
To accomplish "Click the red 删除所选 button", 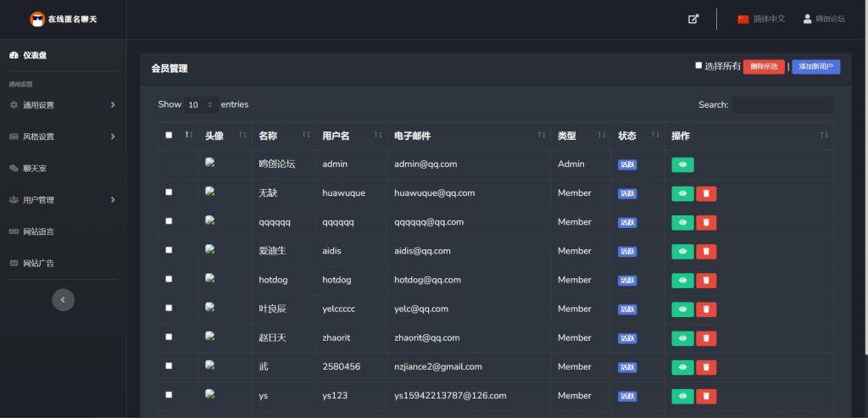I will [x=764, y=67].
